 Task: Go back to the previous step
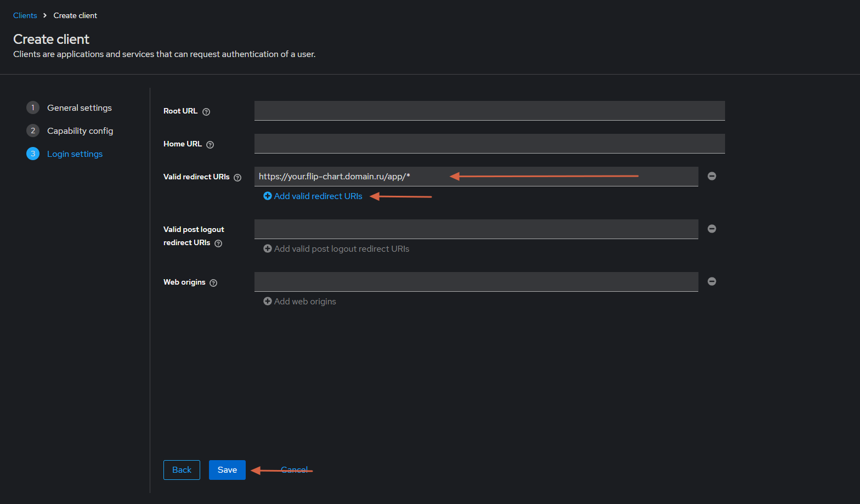[182, 470]
